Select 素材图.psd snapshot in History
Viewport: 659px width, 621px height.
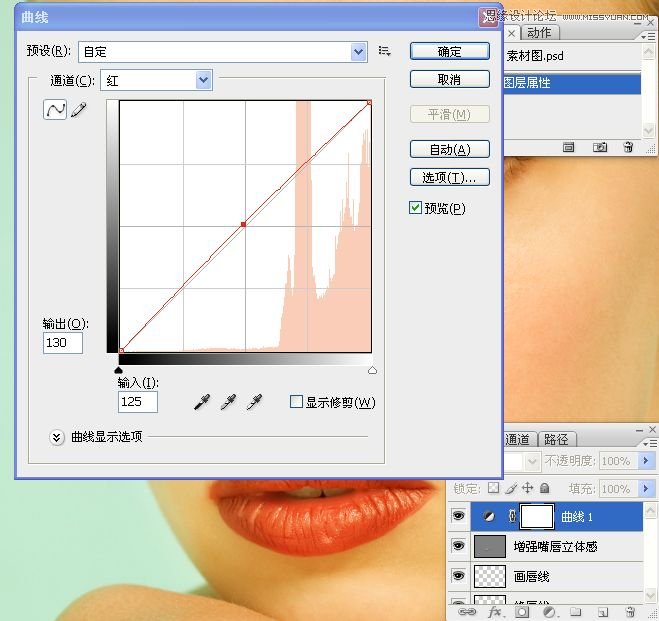pos(535,56)
